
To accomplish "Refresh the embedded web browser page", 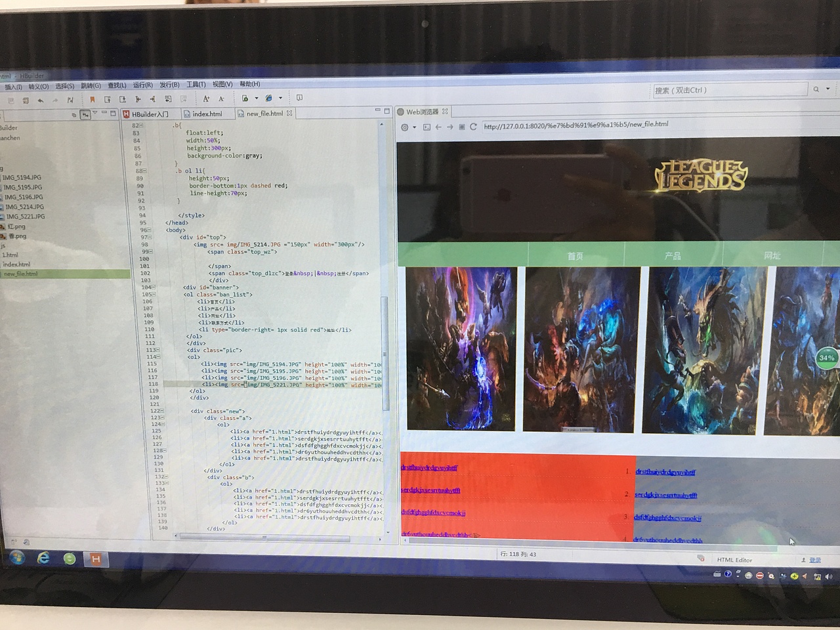I will point(473,127).
